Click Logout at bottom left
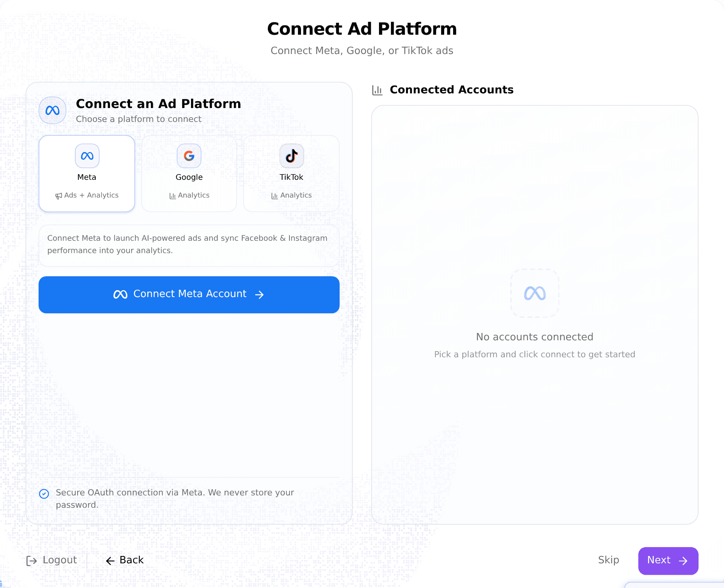 pos(51,560)
